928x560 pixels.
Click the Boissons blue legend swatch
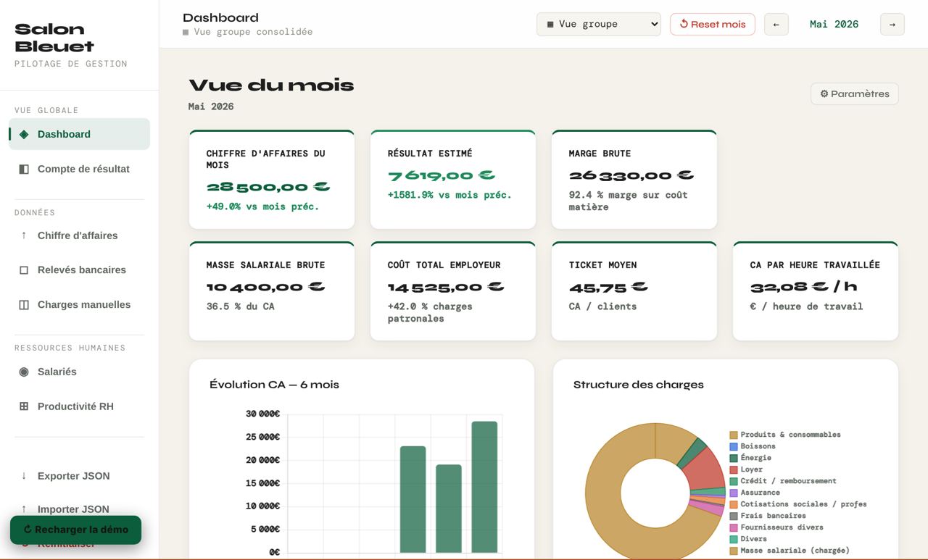click(x=734, y=446)
